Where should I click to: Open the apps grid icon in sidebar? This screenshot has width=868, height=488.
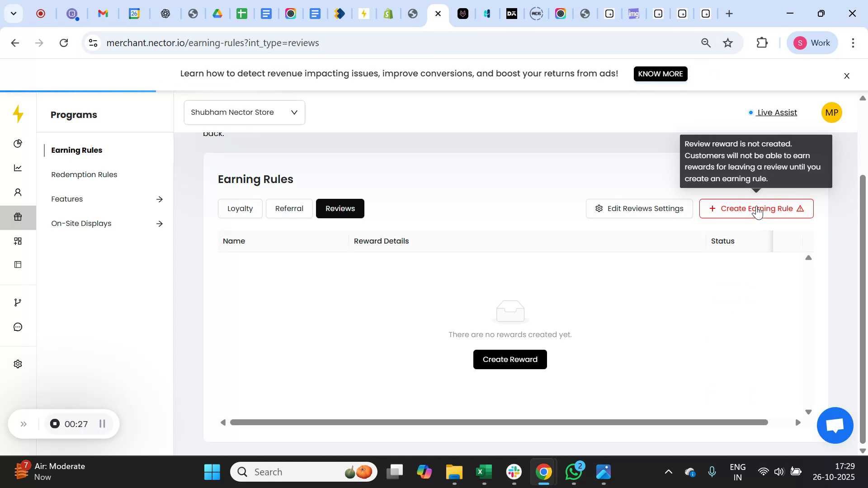point(18,241)
